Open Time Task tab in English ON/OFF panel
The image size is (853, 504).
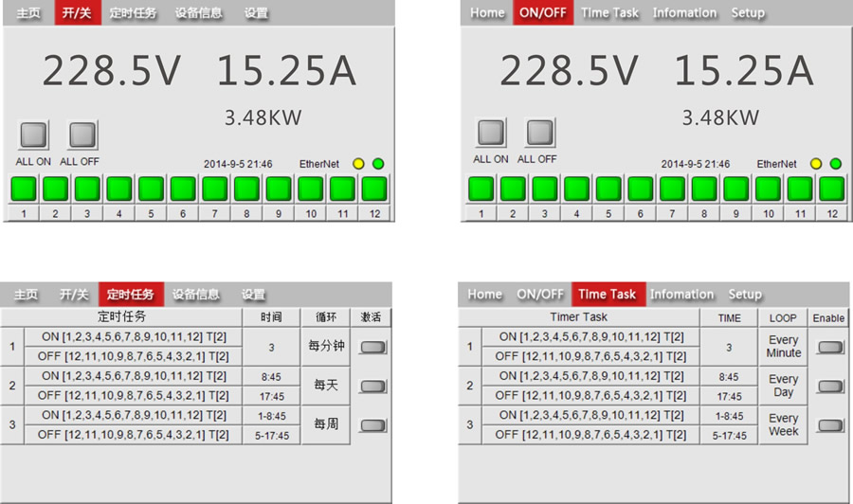(609, 13)
